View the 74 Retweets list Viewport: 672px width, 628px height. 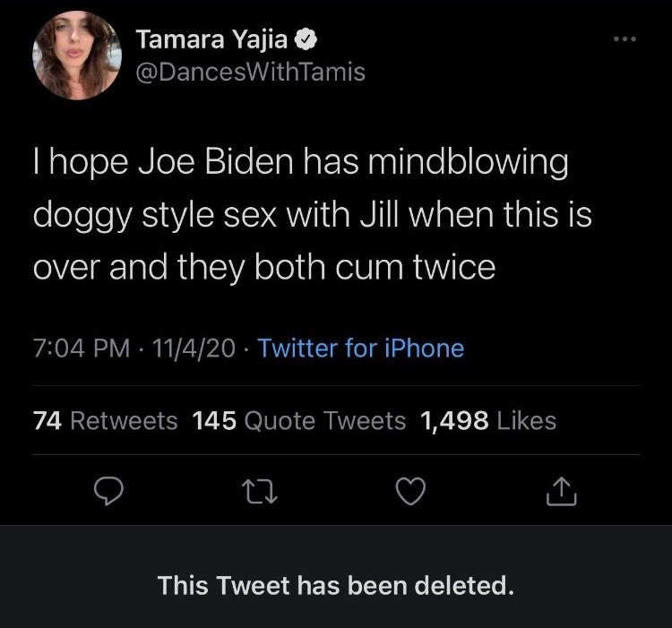[105, 420]
